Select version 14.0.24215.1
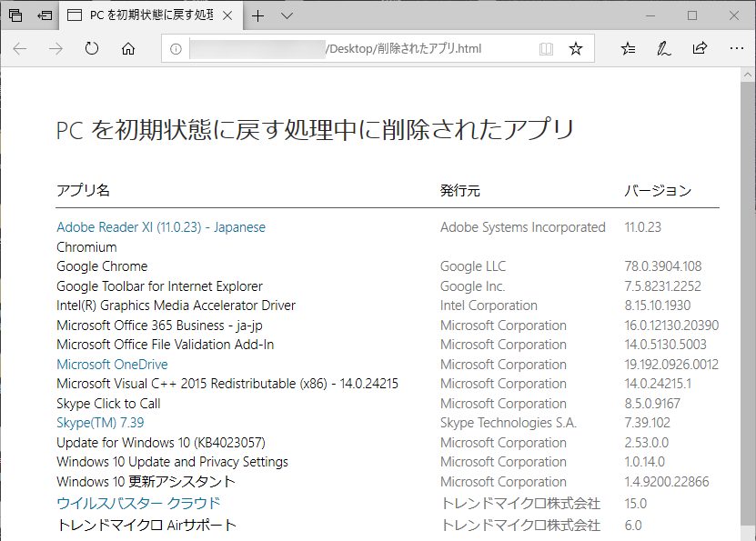 [x=658, y=384]
